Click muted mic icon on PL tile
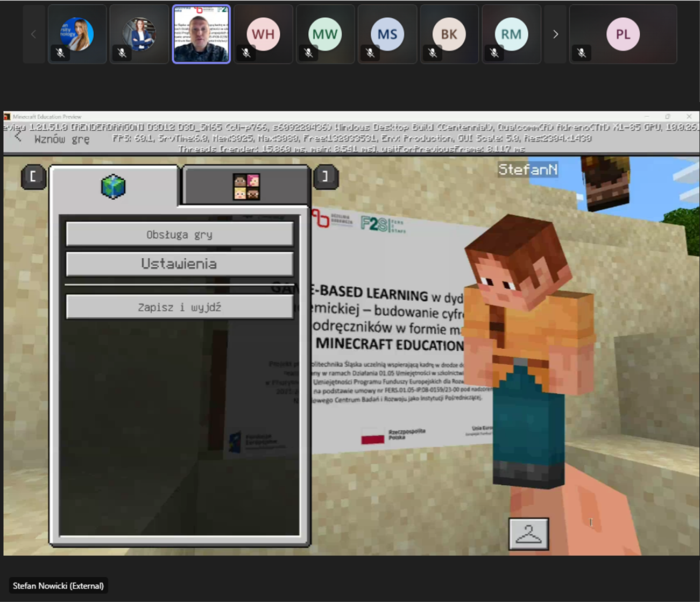 [582, 53]
